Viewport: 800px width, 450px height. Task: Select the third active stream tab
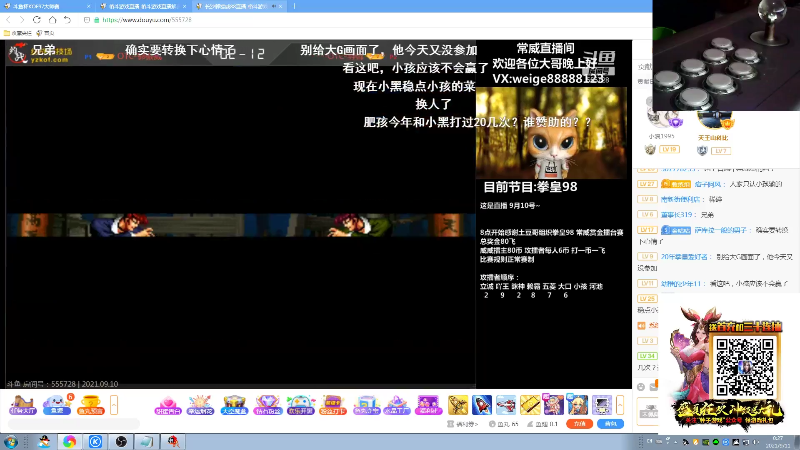[239, 6]
